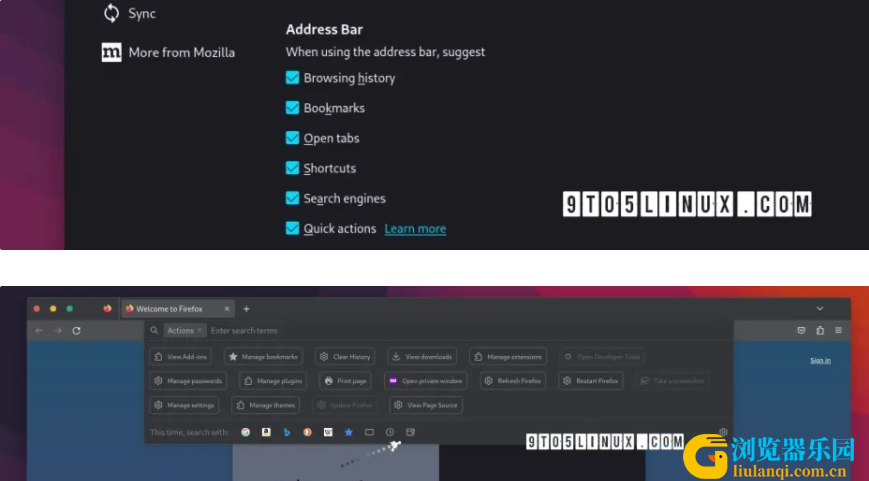Viewport: 869px width, 481px height.
Task: Search open tabs with the tab icon
Action: [369, 432]
